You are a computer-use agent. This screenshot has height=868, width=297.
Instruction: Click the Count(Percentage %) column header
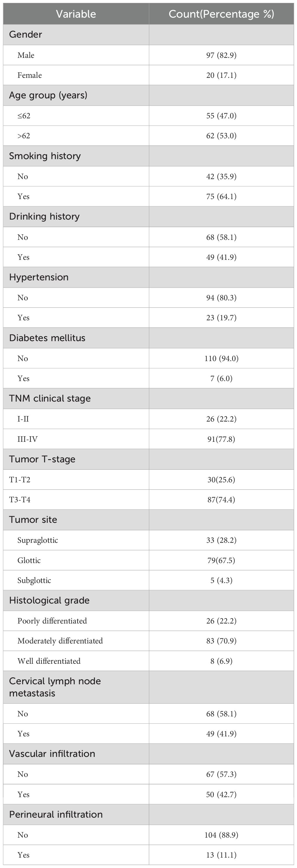(x=221, y=14)
